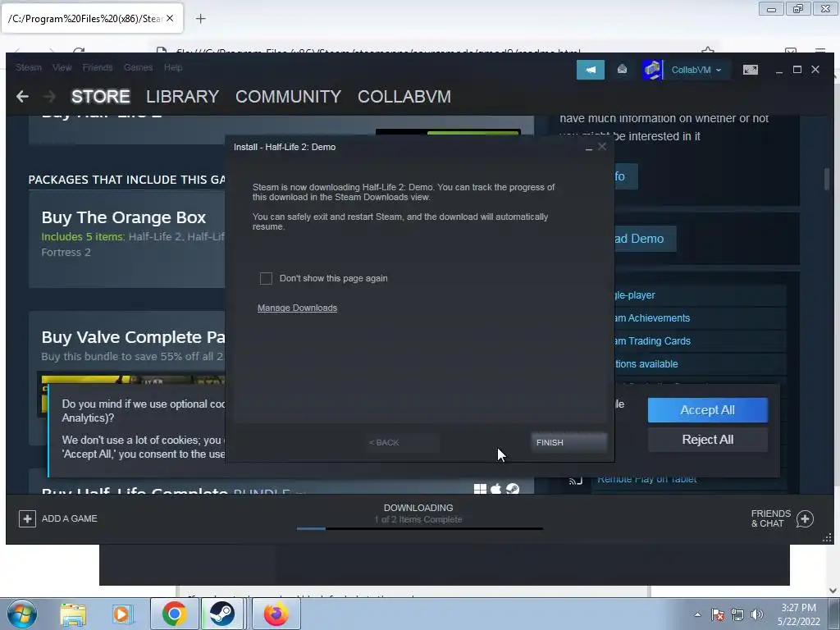Screen dimensions: 840x630
Task: Open Chrome from taskbar
Action: [174, 614]
